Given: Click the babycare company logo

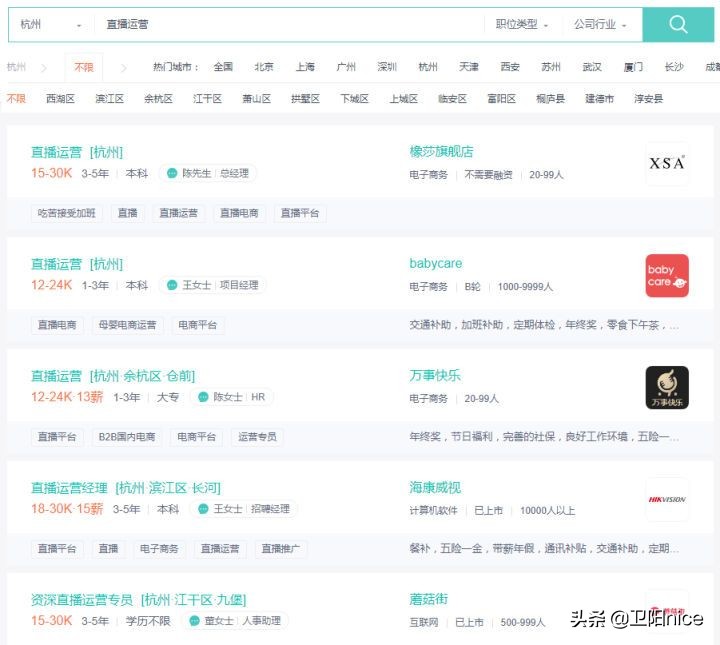Looking at the screenshot, I should (666, 275).
